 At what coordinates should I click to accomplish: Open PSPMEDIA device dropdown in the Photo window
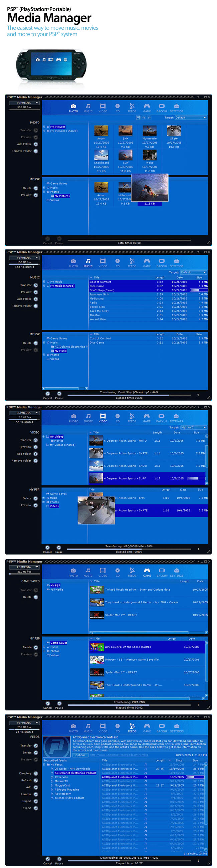point(24,103)
